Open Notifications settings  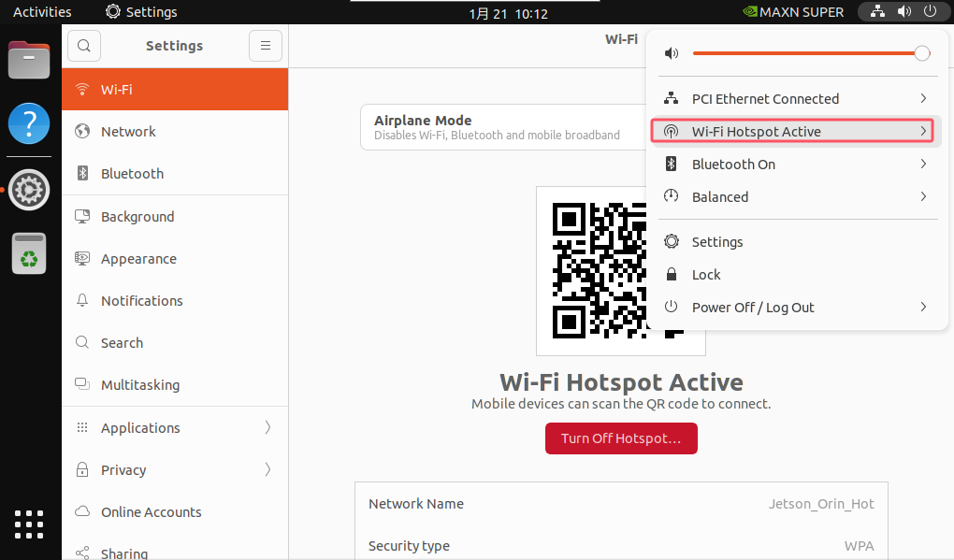pos(175,301)
